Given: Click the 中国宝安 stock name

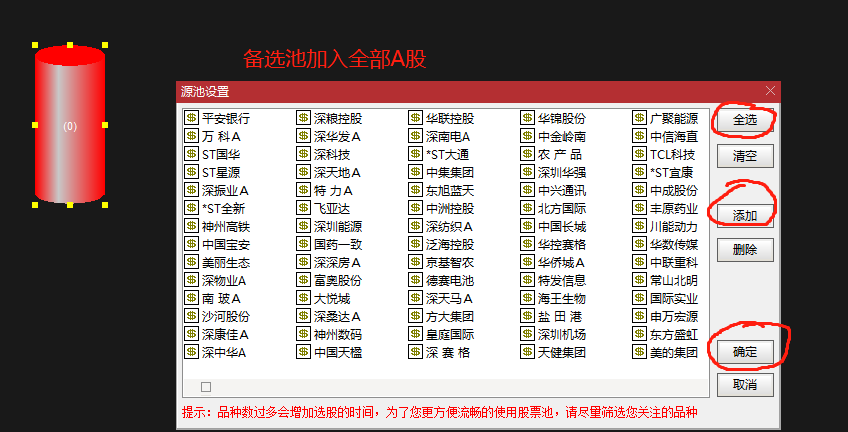Looking at the screenshot, I should click(x=226, y=244).
